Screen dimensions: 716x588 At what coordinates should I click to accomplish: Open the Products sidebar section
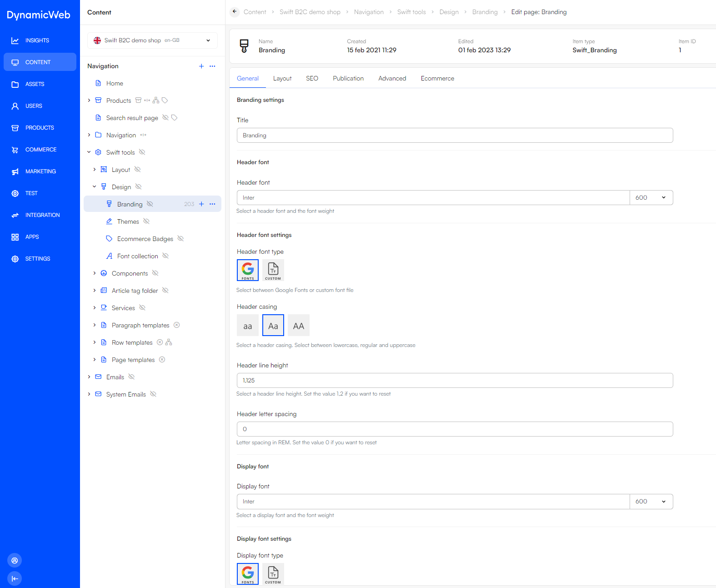(x=40, y=128)
